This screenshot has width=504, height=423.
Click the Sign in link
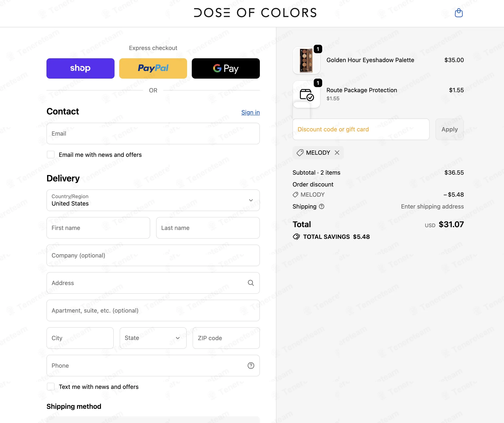(x=251, y=112)
